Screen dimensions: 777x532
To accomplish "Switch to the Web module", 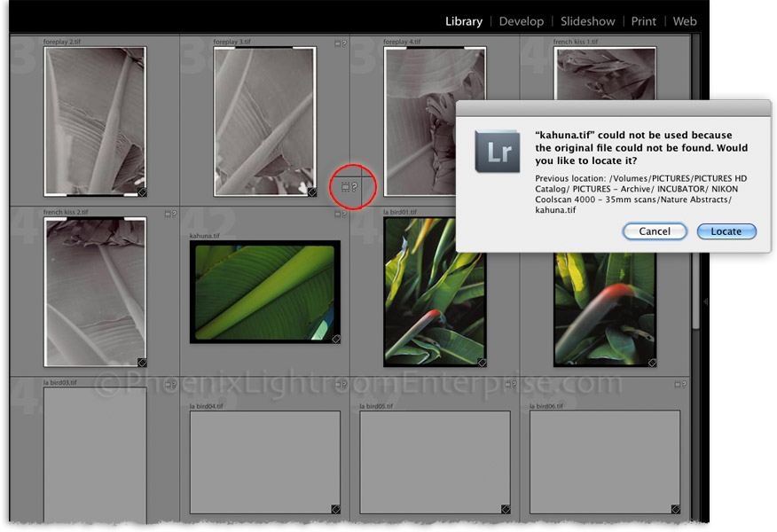I will pyautogui.click(x=685, y=21).
